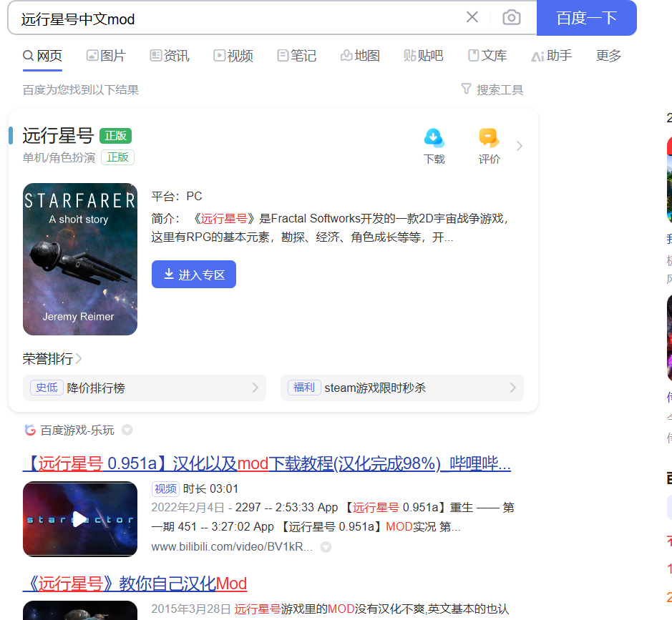672x620 pixels.
Task: Click the search input field
Action: coord(215,17)
